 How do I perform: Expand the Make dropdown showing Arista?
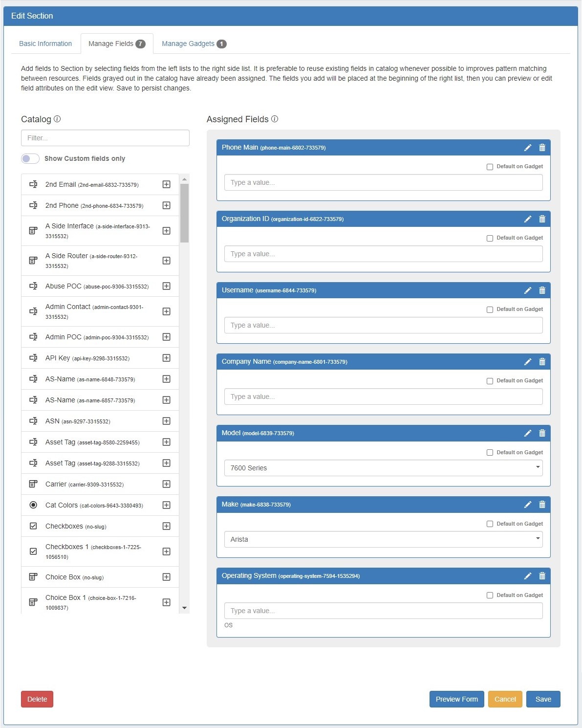click(x=383, y=539)
